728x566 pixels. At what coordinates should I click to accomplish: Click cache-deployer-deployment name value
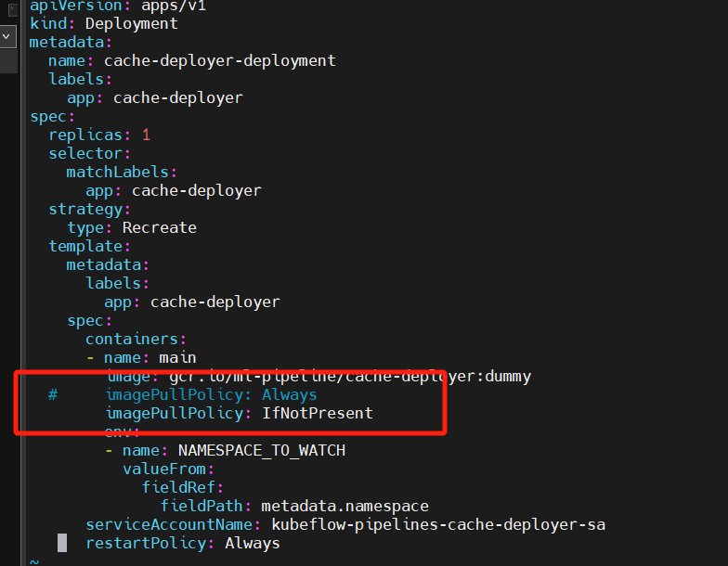pos(219,60)
